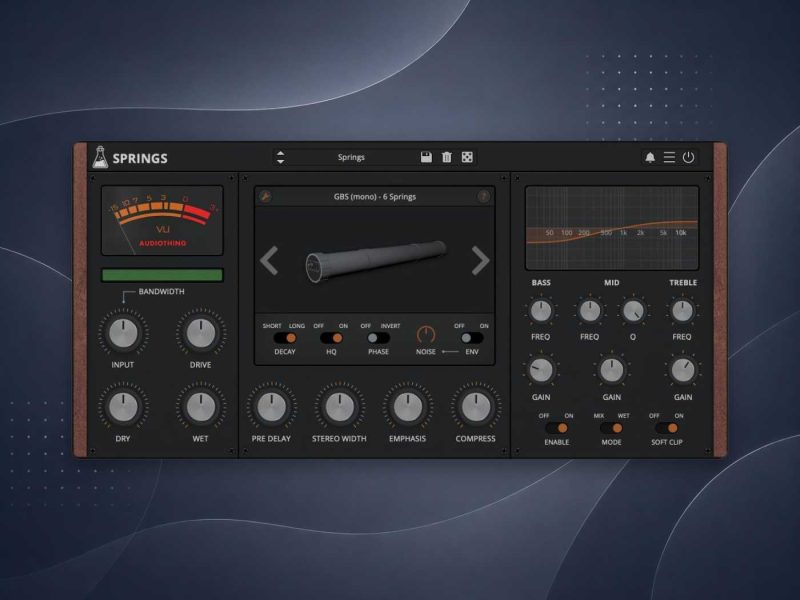The width and height of the screenshot is (800, 600).
Task: Click the spring tank image
Action: [x=376, y=260]
